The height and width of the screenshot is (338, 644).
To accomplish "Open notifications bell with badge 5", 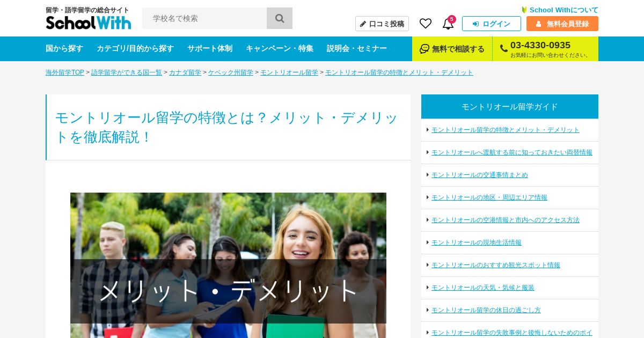I will coord(448,24).
